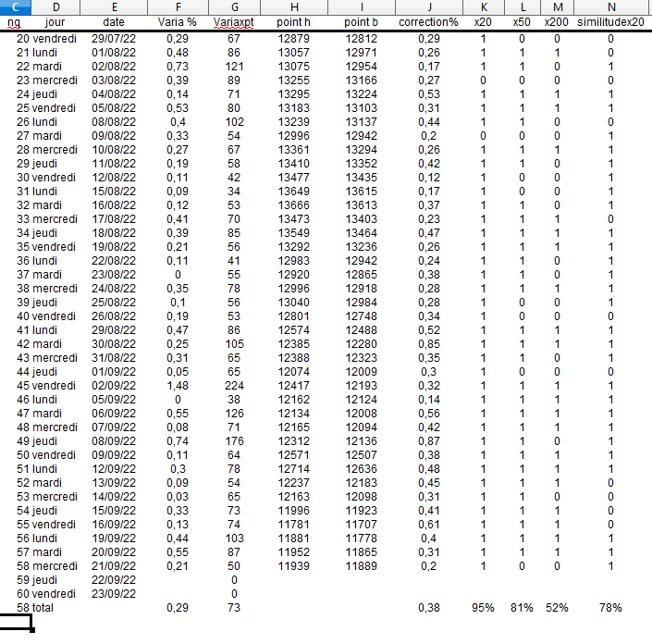Click correction% value 0,87
Image resolution: width=652 pixels, height=644 pixels.
pos(429,441)
